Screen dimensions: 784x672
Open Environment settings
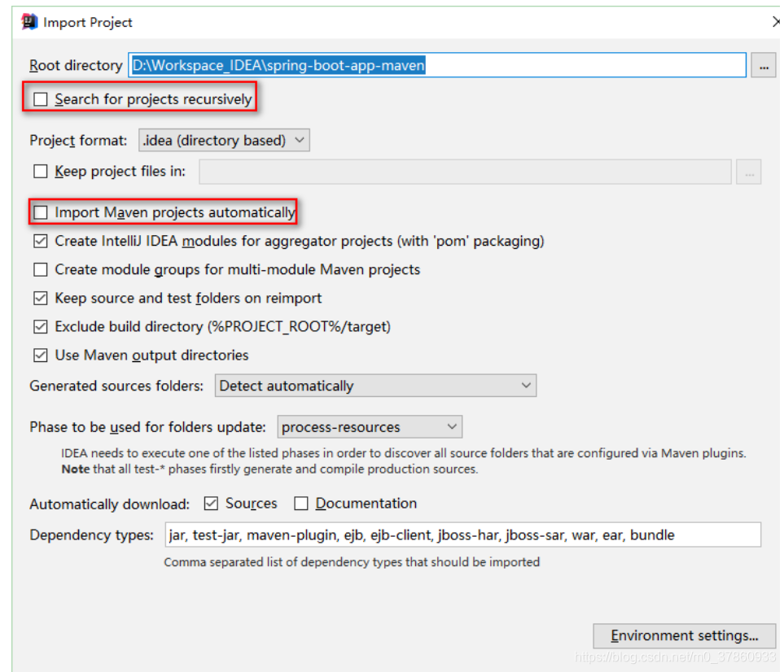[x=684, y=635]
